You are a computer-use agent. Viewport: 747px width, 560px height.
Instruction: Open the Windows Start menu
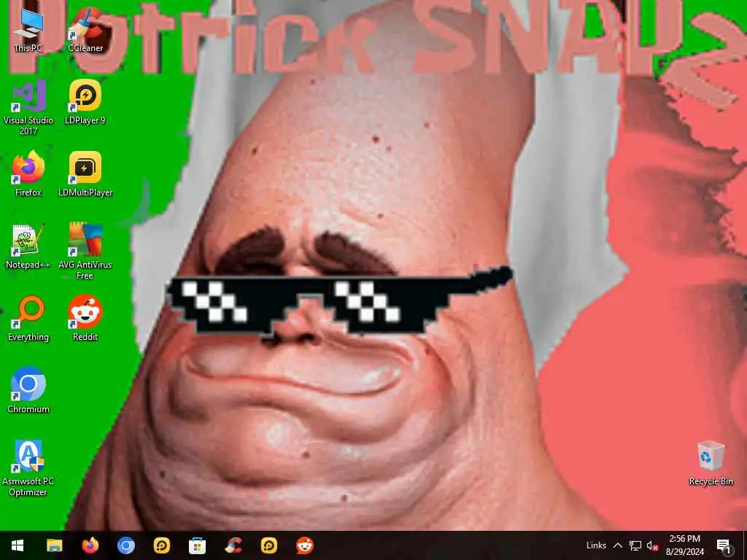18,545
